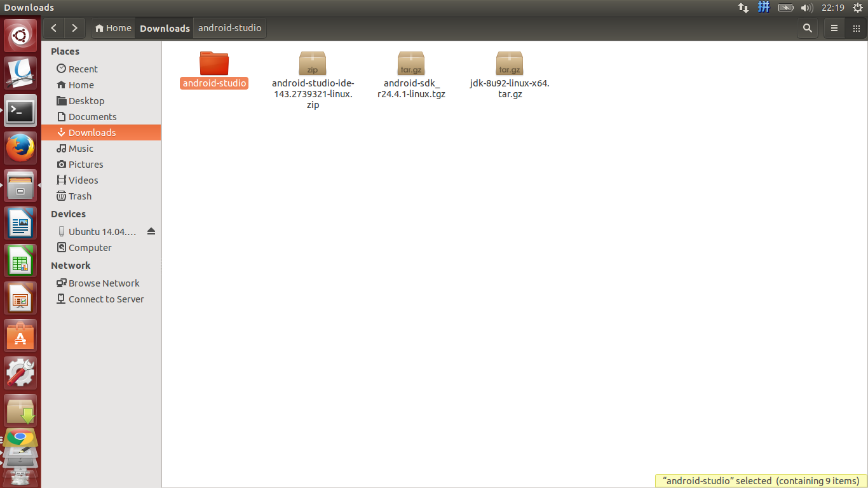Open Home in Places sidebar
This screenshot has width=868, height=488.
(101, 85)
